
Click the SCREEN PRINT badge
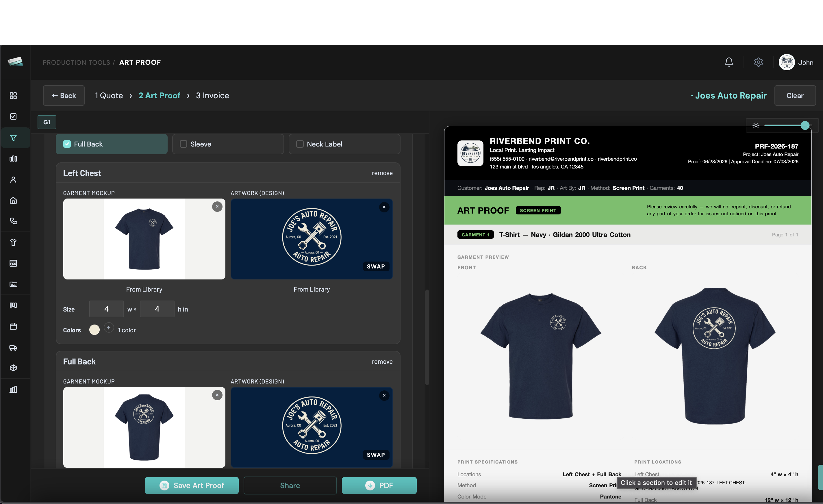pos(538,210)
